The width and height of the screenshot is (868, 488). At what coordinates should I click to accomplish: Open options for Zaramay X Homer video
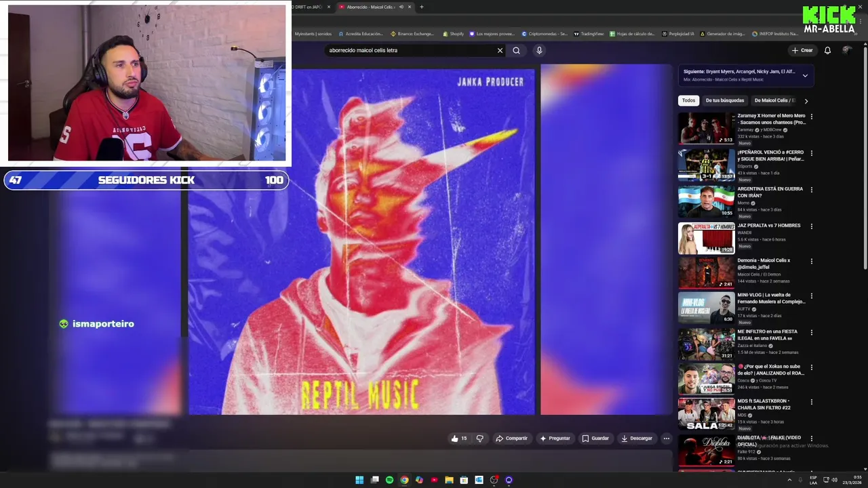coord(811,117)
